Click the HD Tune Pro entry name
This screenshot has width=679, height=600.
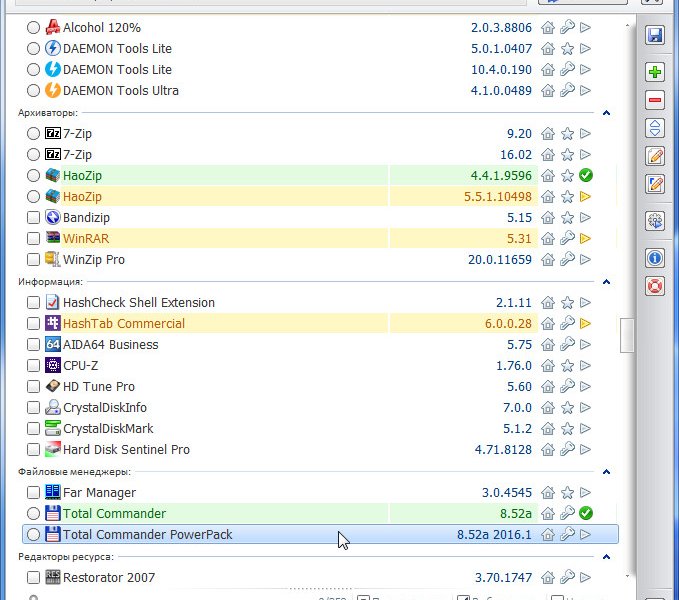click(x=99, y=387)
